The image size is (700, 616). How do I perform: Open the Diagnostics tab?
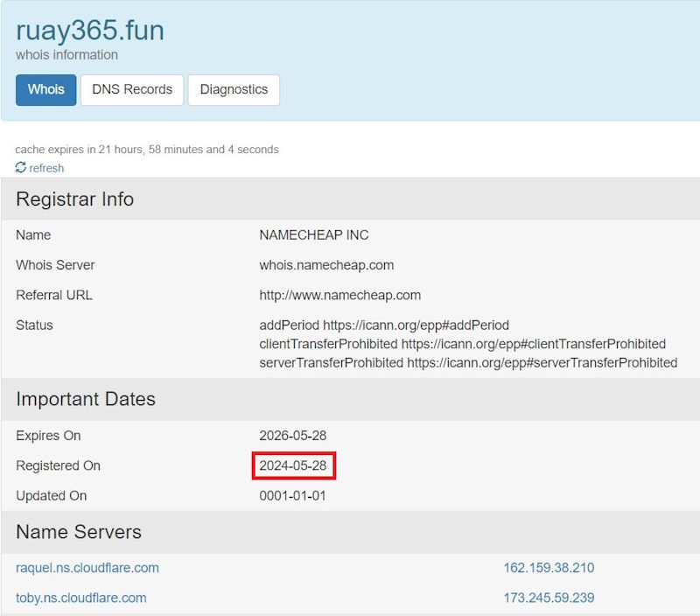234,89
